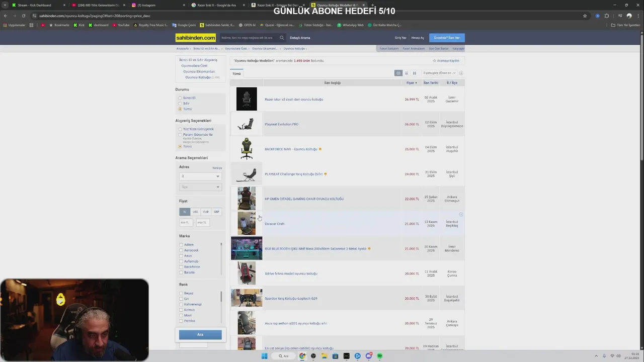Open the new tab plus button

click(372, 5)
